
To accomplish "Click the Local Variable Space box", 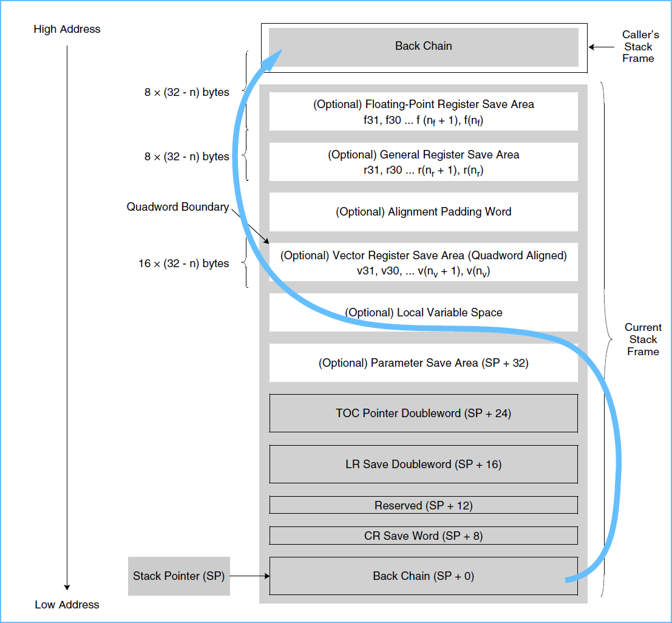I will 423,313.
